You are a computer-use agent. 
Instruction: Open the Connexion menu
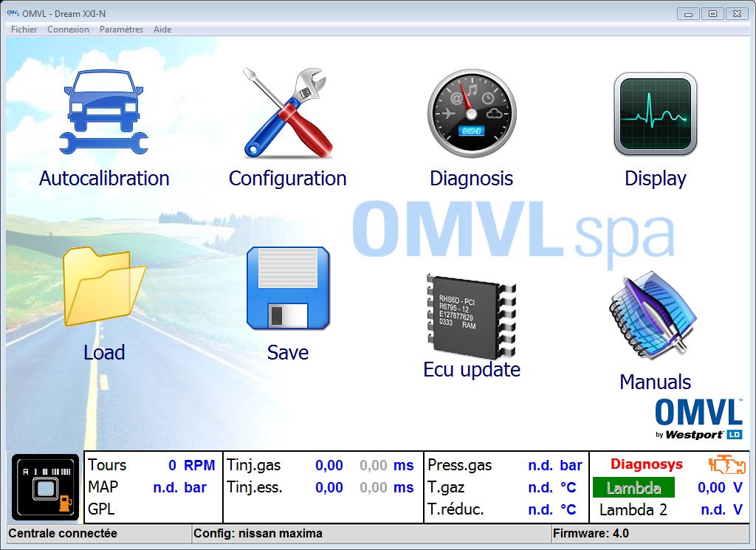(68, 30)
